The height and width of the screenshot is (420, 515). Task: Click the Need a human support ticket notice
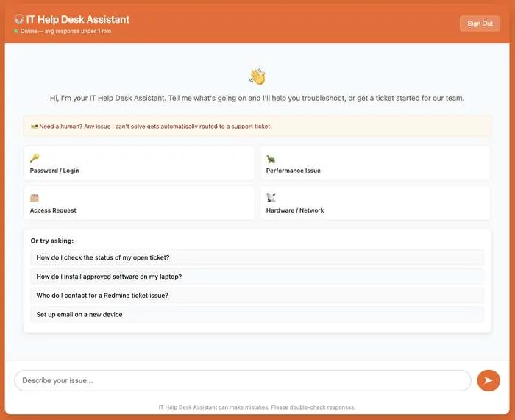tap(257, 126)
